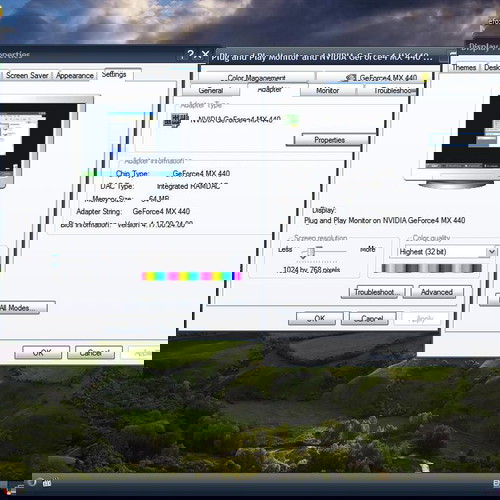Click the color quality gradient bar
500x500 pixels.
431,268
